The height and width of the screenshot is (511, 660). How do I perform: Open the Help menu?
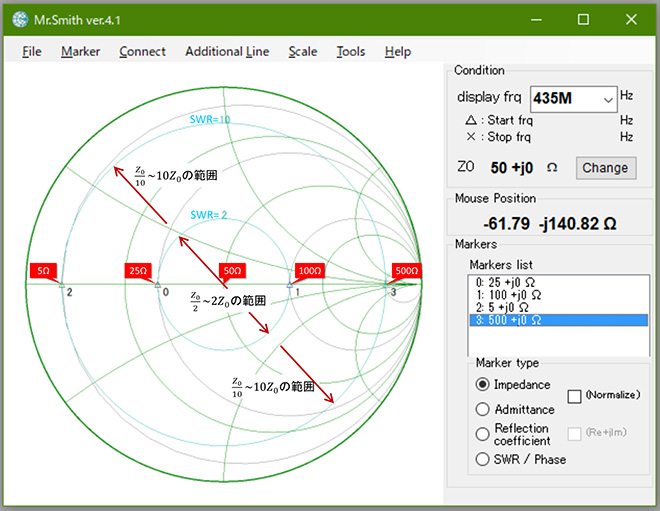pos(398,51)
